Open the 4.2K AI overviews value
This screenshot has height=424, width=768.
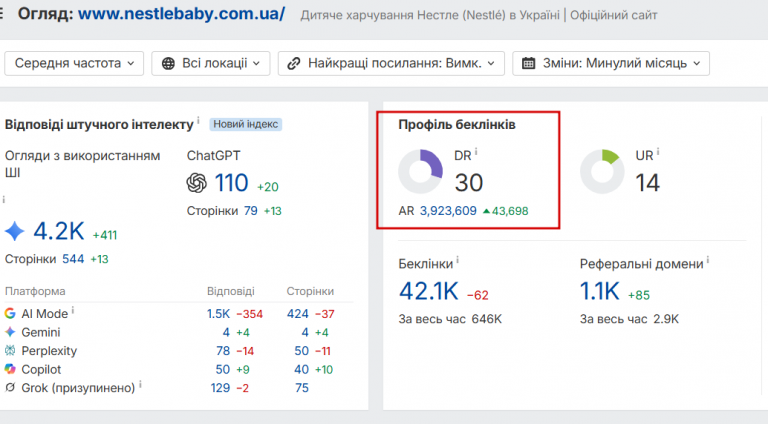[59, 231]
